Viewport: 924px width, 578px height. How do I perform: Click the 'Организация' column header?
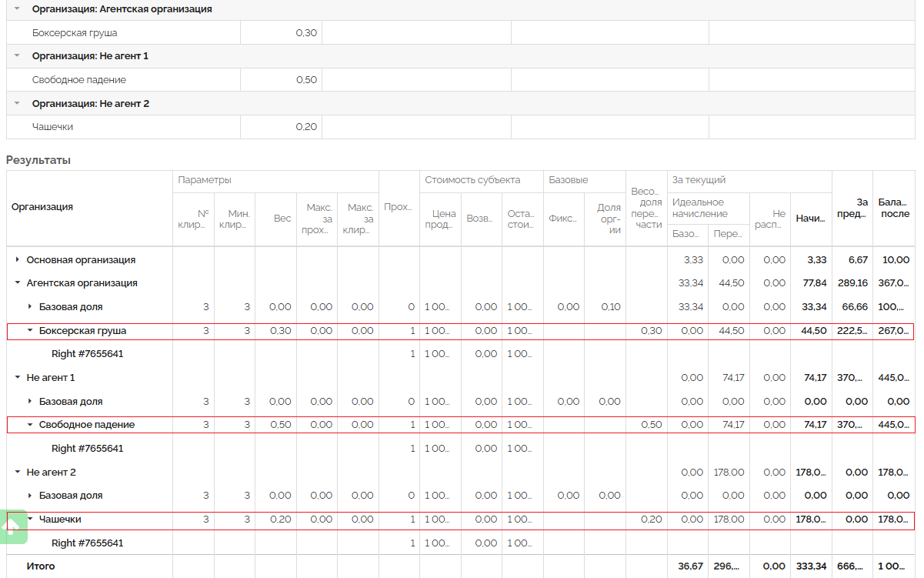(42, 207)
